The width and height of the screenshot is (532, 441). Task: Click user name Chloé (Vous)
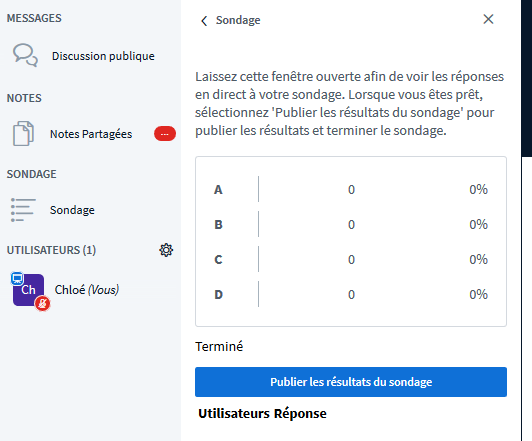(x=87, y=290)
